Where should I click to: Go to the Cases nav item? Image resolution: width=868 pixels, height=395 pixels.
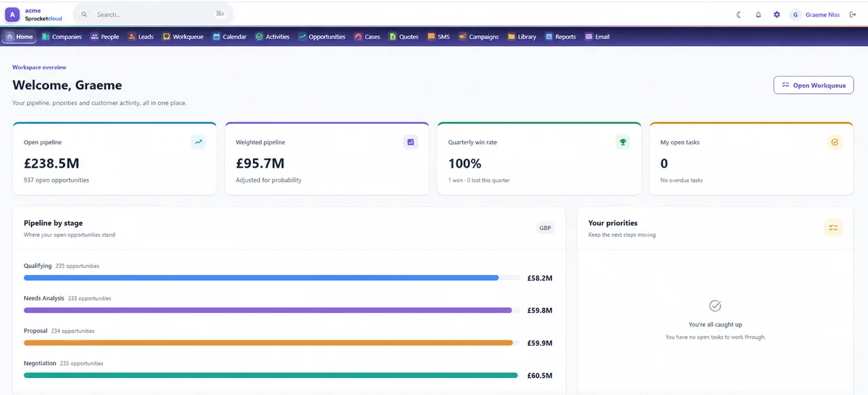click(x=368, y=37)
